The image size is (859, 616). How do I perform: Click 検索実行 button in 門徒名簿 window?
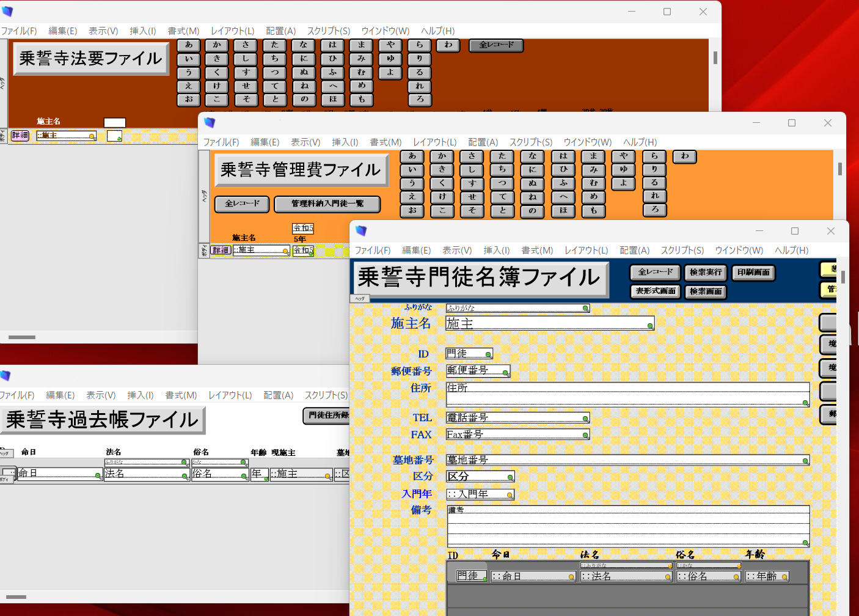point(706,273)
